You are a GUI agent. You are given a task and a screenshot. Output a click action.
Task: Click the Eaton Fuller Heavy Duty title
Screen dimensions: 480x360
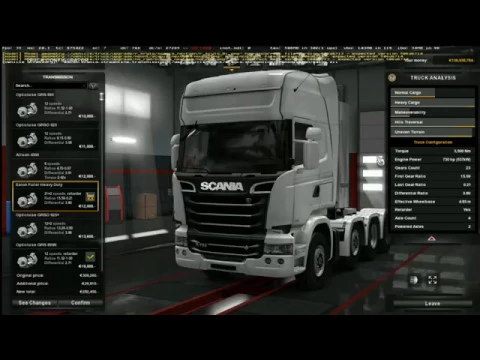[x=39, y=185]
